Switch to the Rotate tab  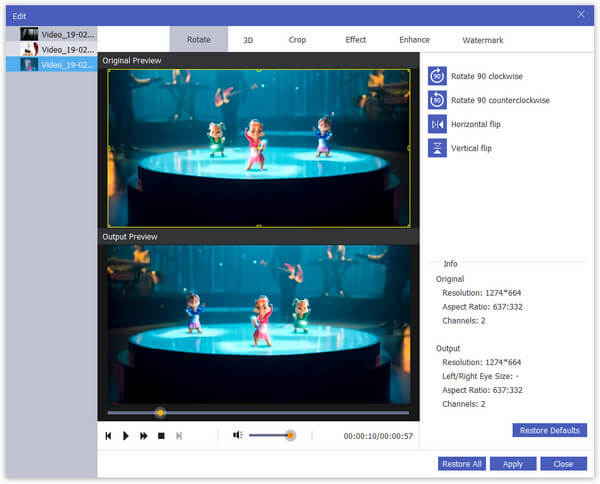coord(199,39)
